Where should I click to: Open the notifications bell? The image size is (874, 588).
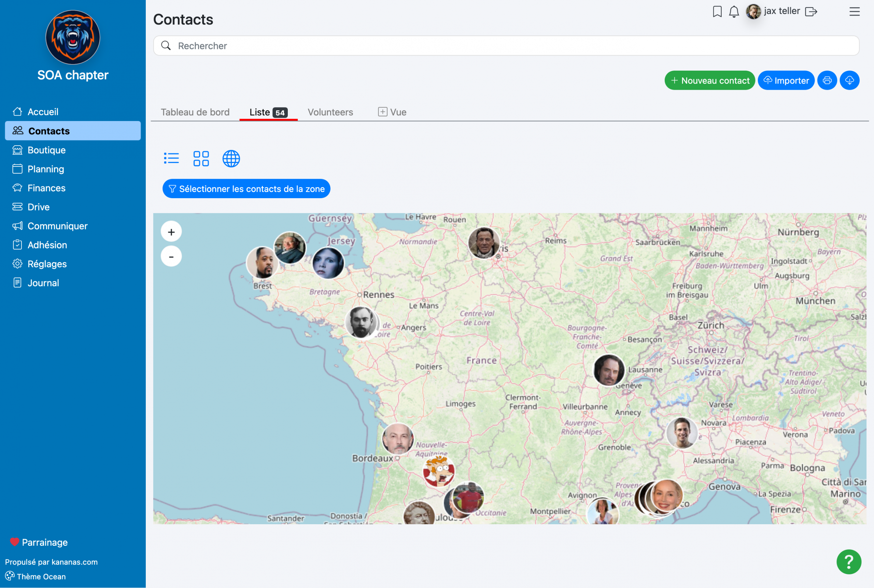coord(734,12)
